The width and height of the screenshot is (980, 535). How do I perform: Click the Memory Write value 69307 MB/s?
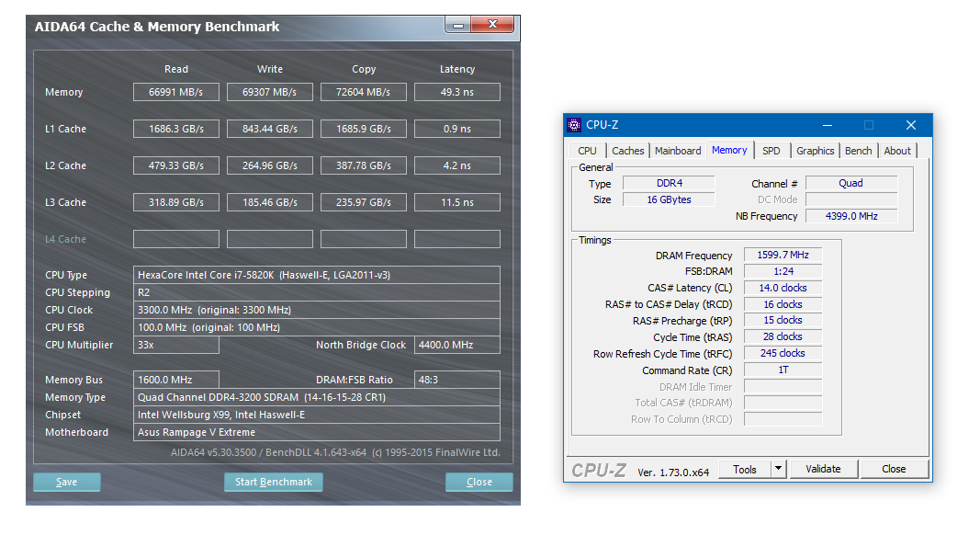point(270,92)
